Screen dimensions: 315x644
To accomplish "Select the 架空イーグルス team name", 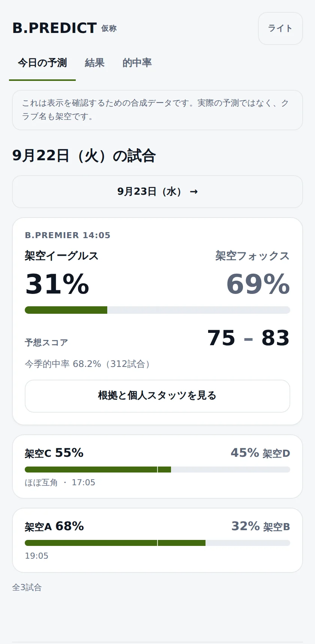I will (62, 256).
